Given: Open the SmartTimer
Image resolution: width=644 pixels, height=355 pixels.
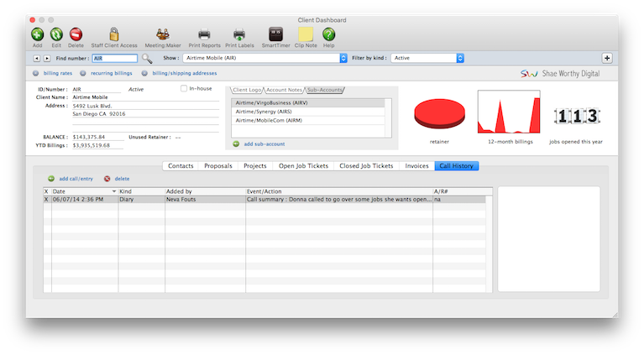Looking at the screenshot, I should (x=275, y=35).
